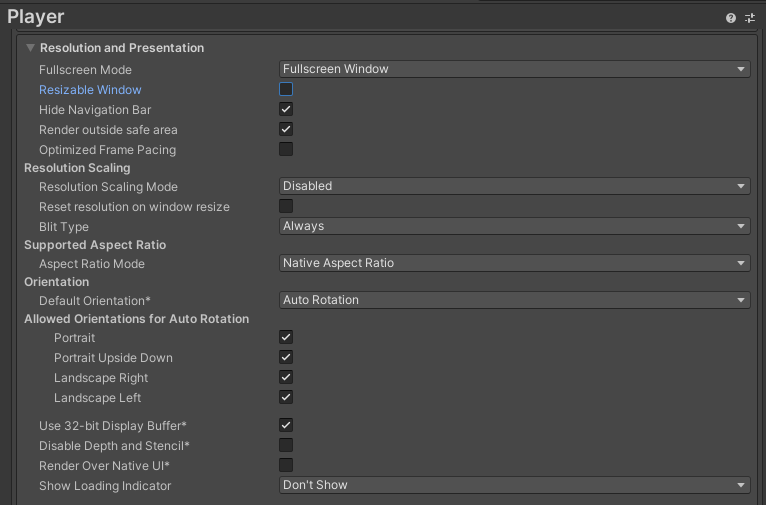
Task: Open the Show Loading Indicator dropdown
Action: pos(514,485)
